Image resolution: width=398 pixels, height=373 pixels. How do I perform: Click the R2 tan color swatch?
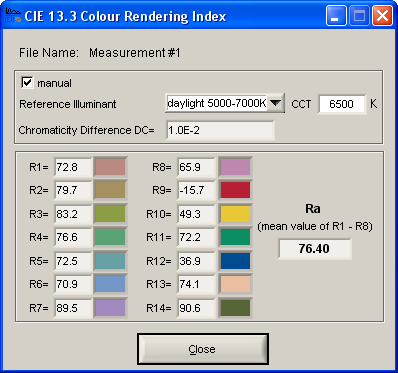tap(110, 190)
